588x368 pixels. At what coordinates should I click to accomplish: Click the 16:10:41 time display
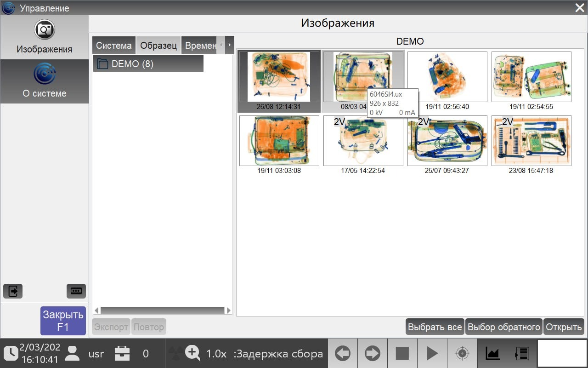40,360
